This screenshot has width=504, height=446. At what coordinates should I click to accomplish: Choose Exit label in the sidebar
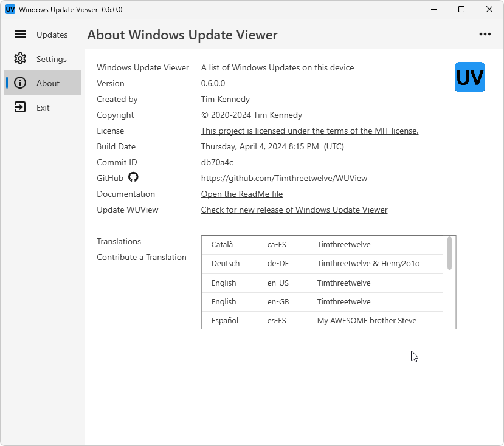(x=43, y=108)
